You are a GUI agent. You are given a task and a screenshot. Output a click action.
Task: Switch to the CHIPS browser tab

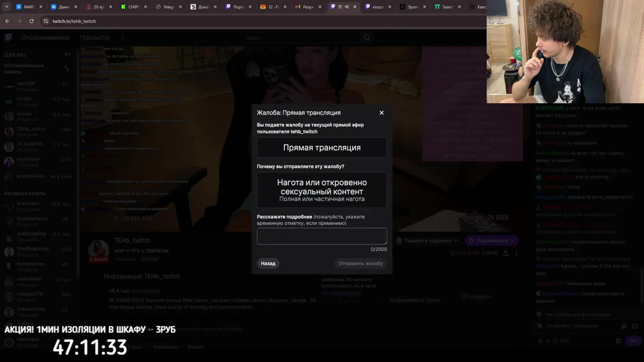[x=133, y=7]
